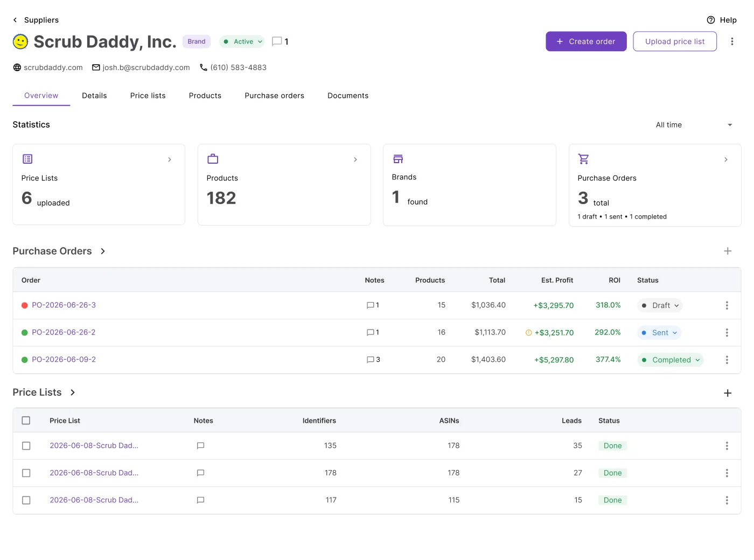Open the Help icon in header
This screenshot has width=754, height=560.
coord(711,20)
